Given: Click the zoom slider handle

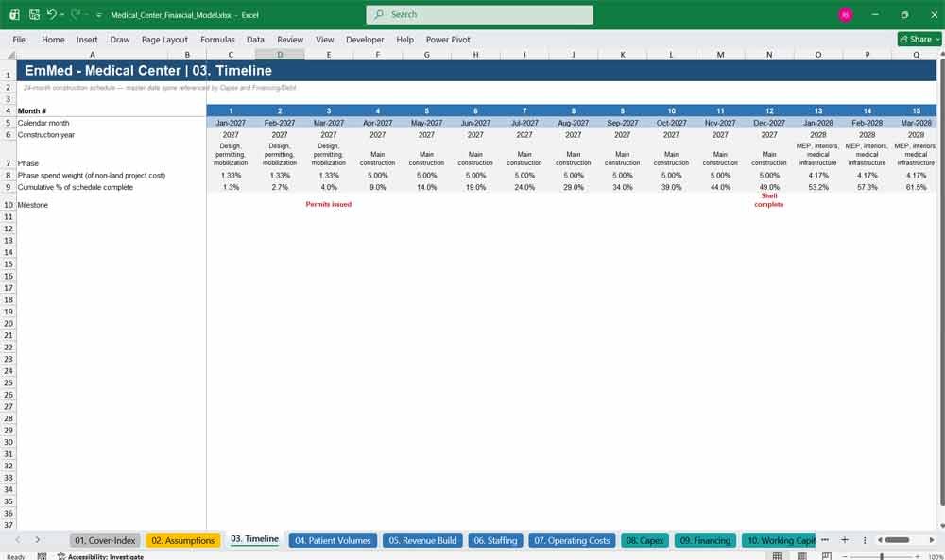Looking at the screenshot, I should (882, 556).
